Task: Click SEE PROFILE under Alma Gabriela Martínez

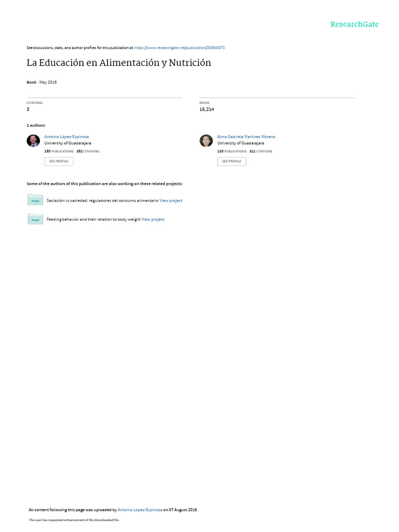Action: coord(232,161)
